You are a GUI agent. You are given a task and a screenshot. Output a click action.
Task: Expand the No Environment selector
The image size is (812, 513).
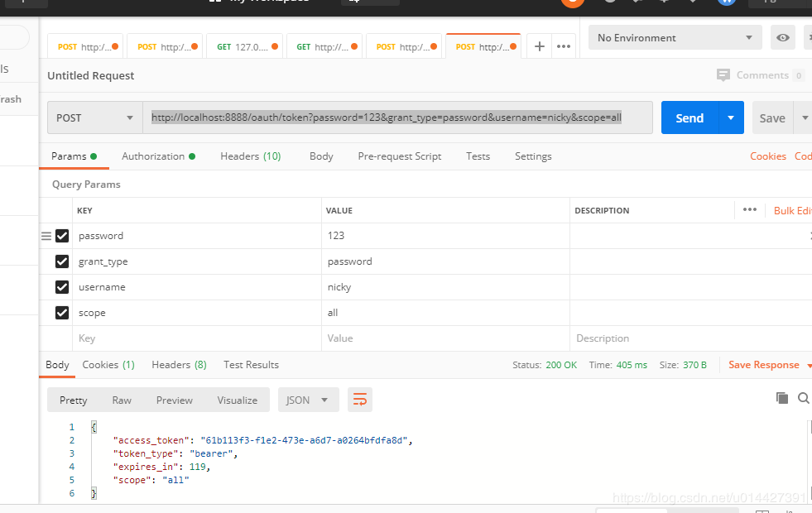click(x=675, y=38)
